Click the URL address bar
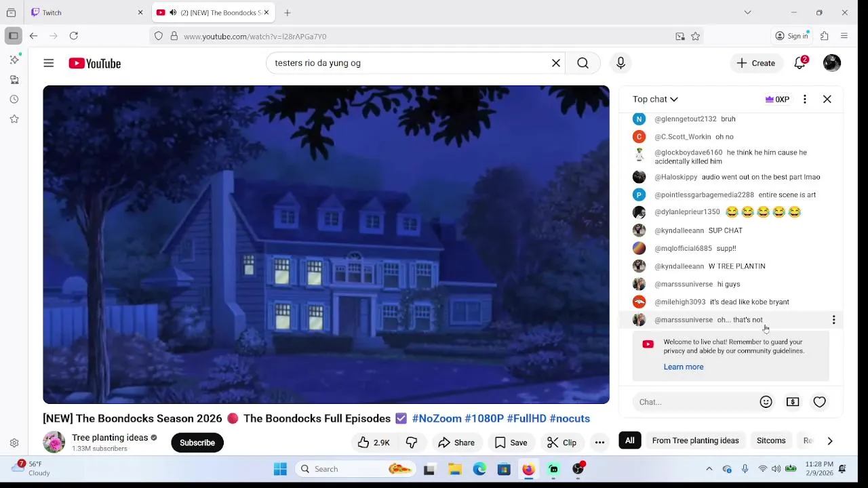Viewport: 868px width, 488px height. click(x=426, y=37)
